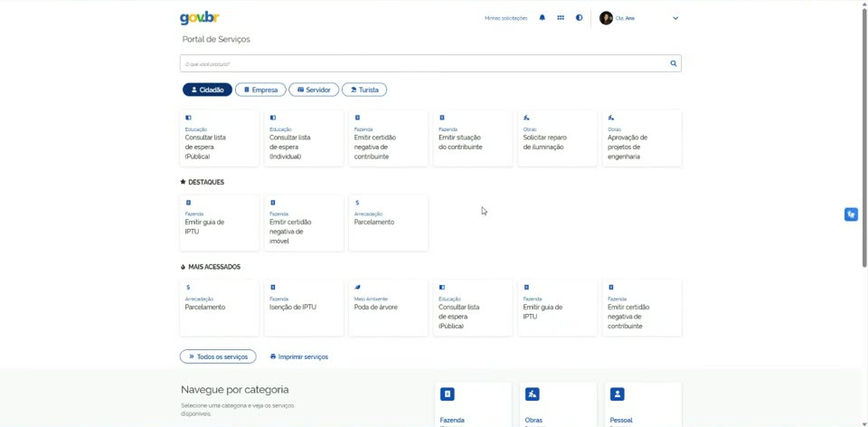The image size is (868, 427).
Task: Click the Fazenda icon on Emitir situação card
Action: (442, 118)
